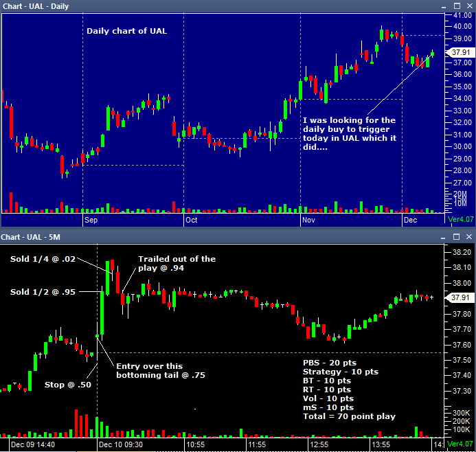Maximize the UAL 5M chart window

pyautogui.click(x=456, y=236)
